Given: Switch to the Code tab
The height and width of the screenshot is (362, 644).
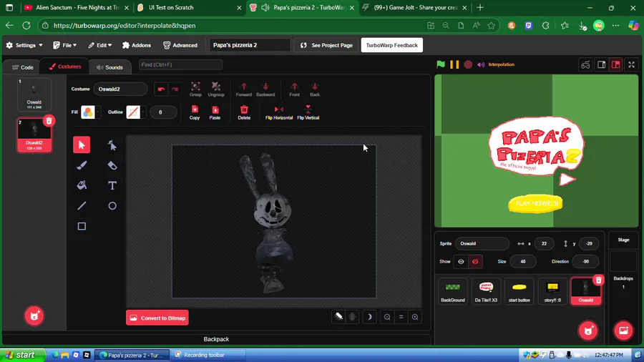Looking at the screenshot, I should [x=23, y=67].
